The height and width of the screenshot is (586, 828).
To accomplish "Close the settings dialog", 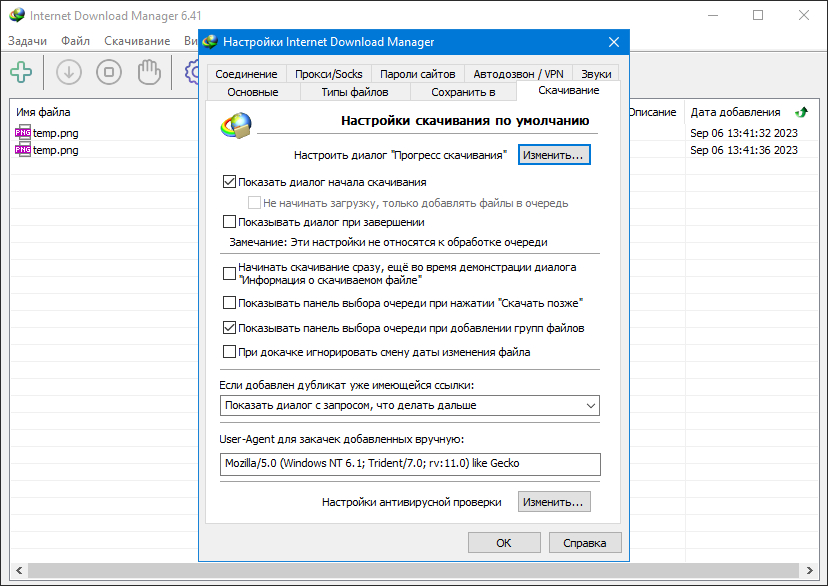I will [614, 42].
